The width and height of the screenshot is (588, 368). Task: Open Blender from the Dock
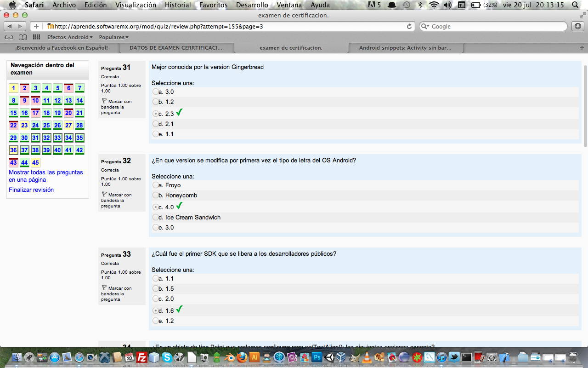tap(229, 357)
